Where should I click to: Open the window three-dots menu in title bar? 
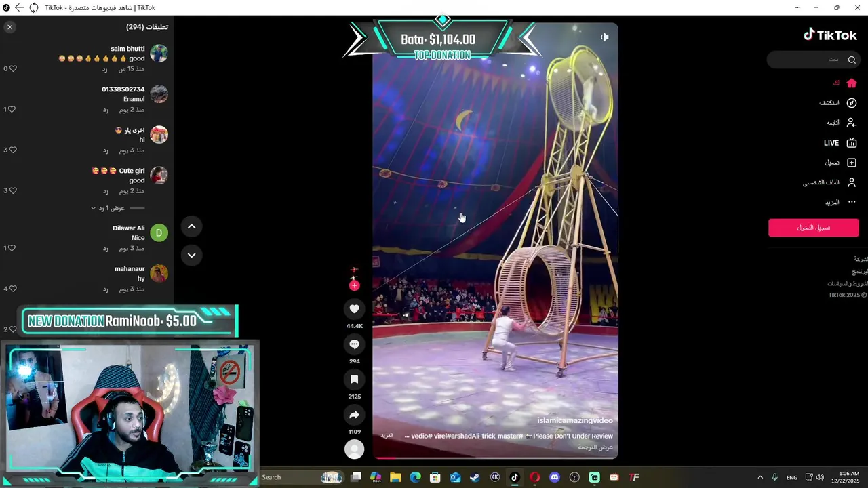(798, 7)
